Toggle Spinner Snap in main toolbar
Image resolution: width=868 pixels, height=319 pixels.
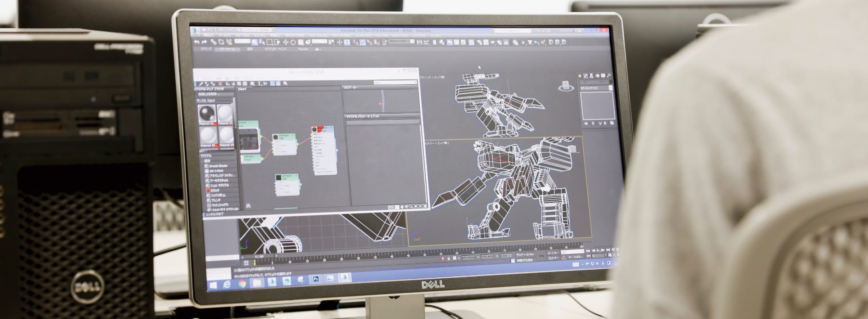click(x=377, y=42)
